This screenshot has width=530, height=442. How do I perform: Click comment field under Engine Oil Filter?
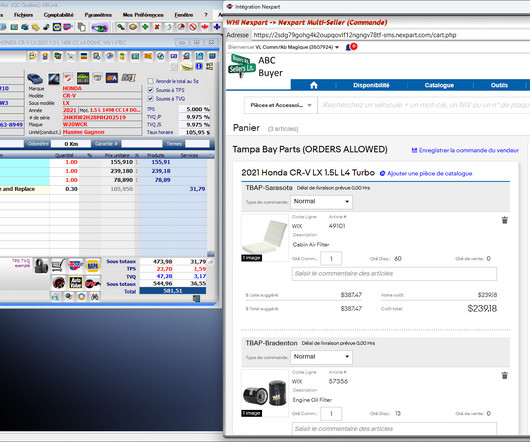pos(394,428)
